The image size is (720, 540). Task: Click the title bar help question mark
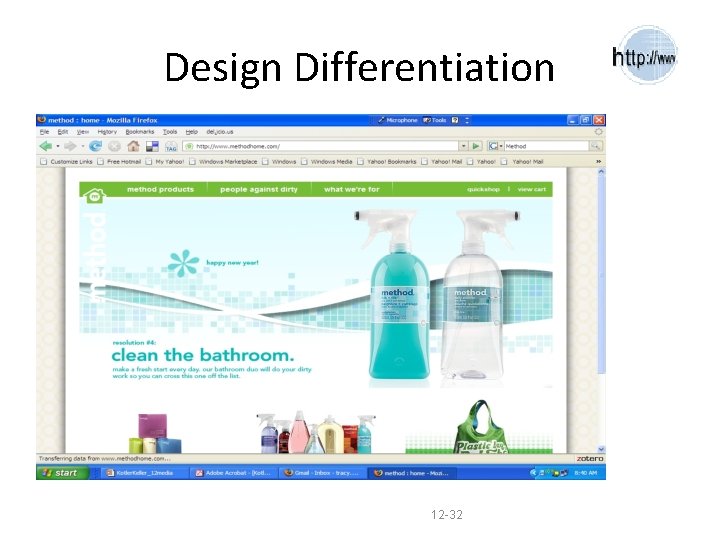tap(455, 120)
